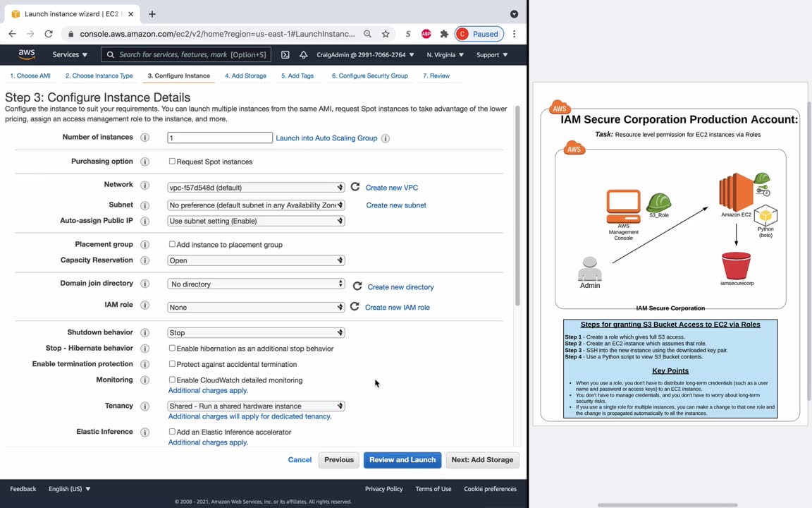The width and height of the screenshot is (812, 508).
Task: Reload the page with refresh icon
Action: pyautogui.click(x=49, y=34)
